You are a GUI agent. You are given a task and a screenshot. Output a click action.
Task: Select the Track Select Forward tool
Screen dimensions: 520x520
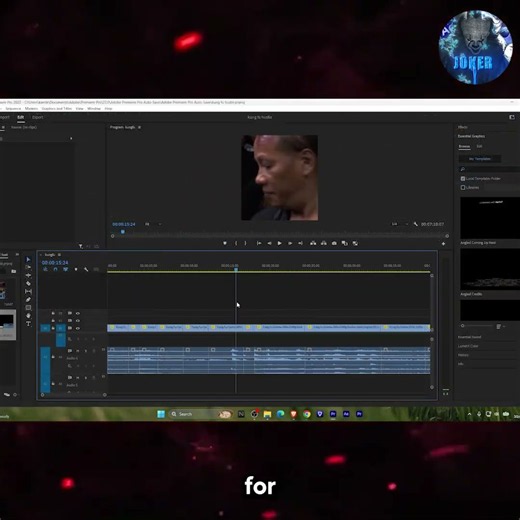click(x=28, y=267)
